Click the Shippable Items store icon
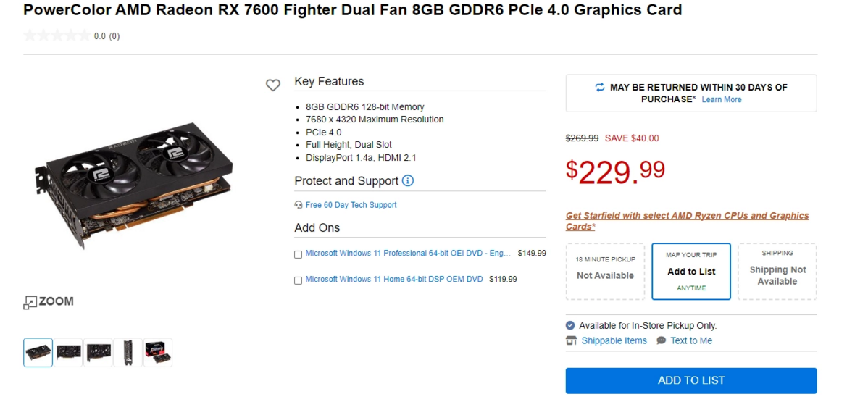Image resolution: width=868 pixels, height=402 pixels. click(x=571, y=340)
